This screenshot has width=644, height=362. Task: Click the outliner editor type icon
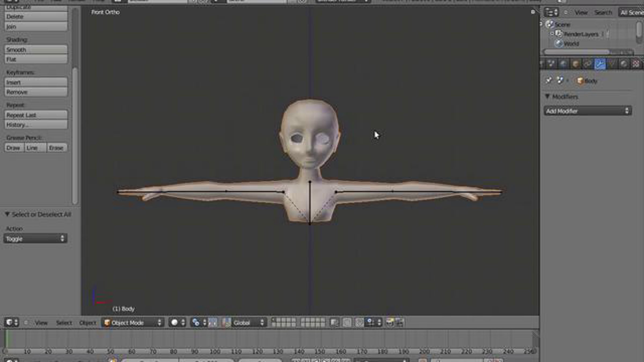(551, 12)
